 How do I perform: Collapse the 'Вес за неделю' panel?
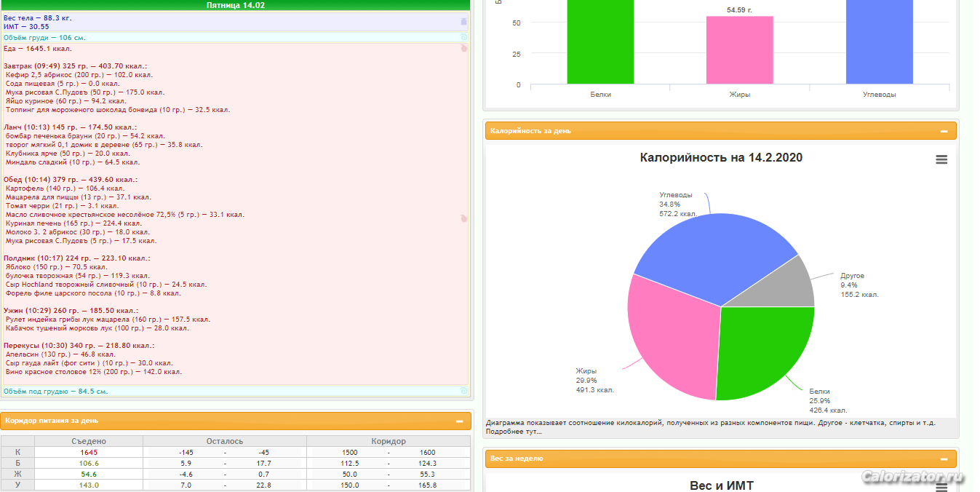[944, 459]
